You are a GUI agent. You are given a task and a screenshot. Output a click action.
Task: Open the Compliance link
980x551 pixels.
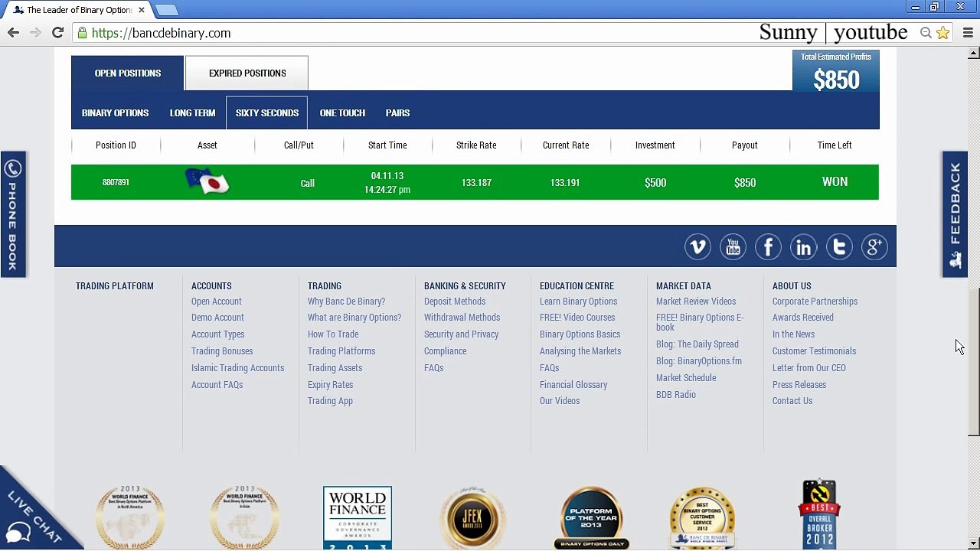pyautogui.click(x=445, y=351)
